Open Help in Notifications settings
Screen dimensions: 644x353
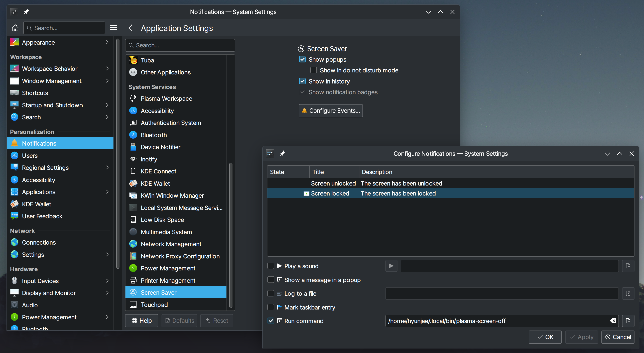pyautogui.click(x=142, y=321)
